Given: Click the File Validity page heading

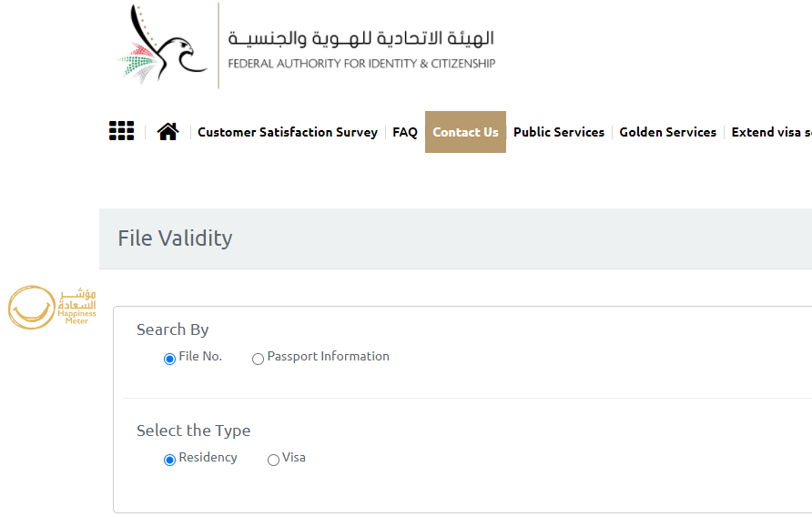Looking at the screenshot, I should point(175,238).
